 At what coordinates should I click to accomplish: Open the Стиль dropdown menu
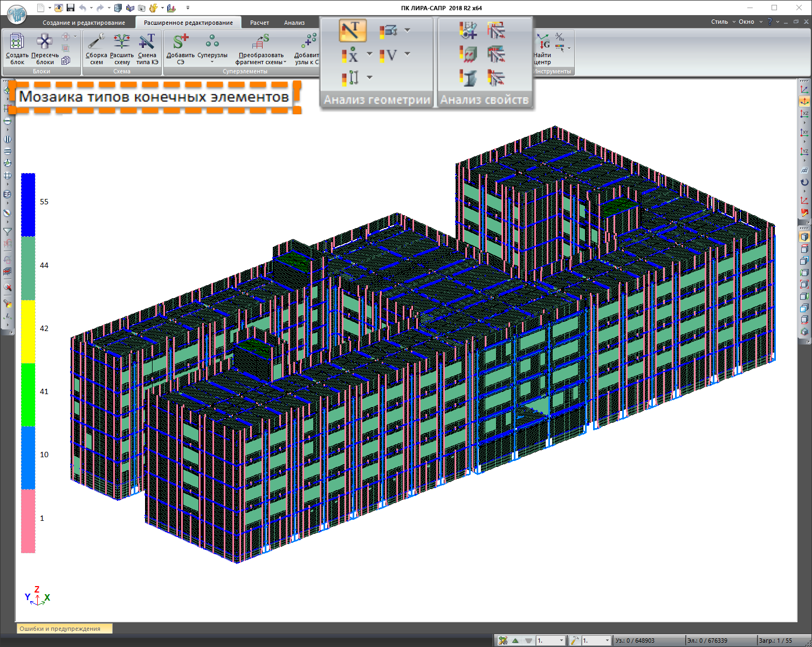[722, 22]
